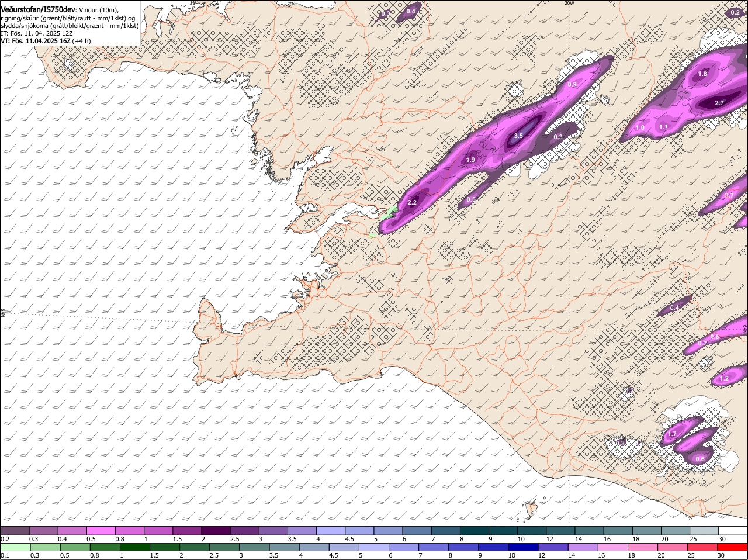Select the 'VT: Fös. 11.04.2025 16Z' valid time
This screenshot has height=560, width=748.
[35, 42]
